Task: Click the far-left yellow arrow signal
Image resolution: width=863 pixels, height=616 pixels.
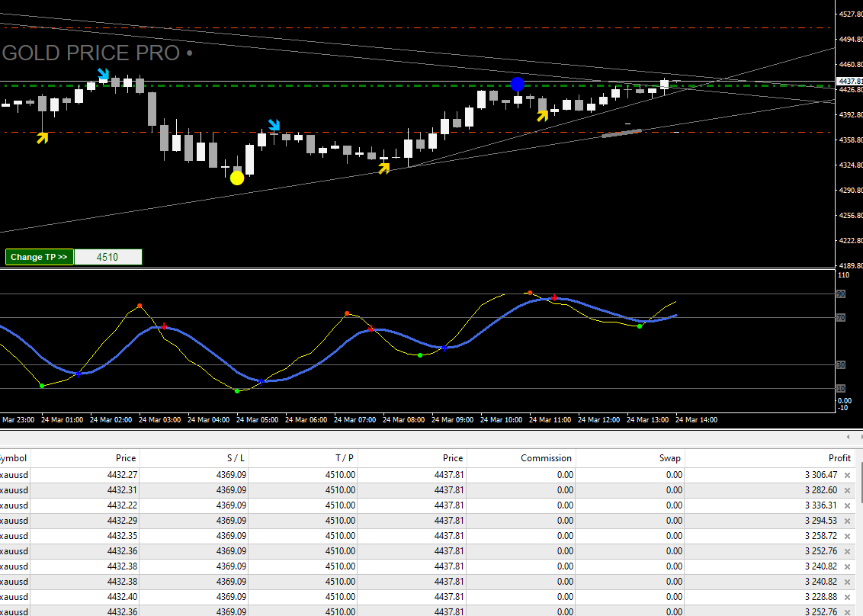Action: 43,137
